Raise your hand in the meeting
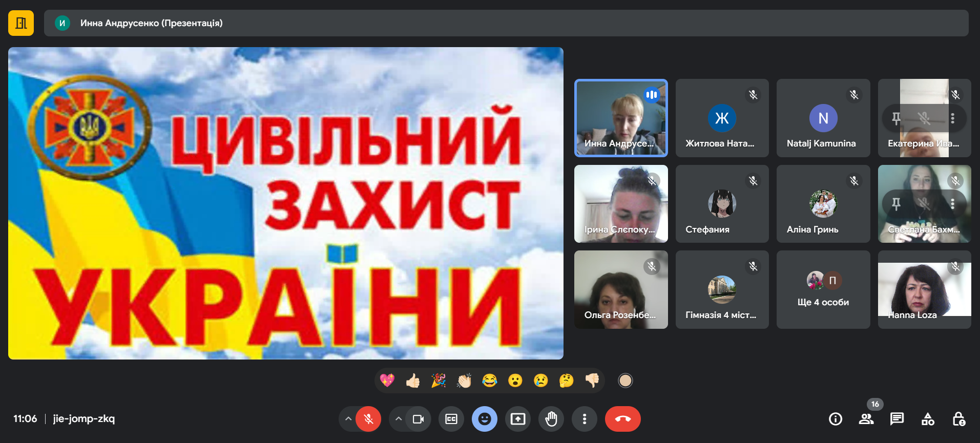The height and width of the screenshot is (443, 980). [551, 419]
